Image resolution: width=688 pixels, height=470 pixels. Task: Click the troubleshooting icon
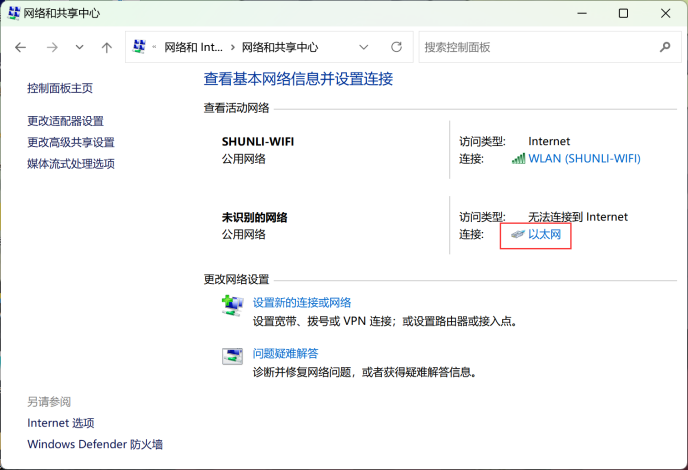coord(233,356)
